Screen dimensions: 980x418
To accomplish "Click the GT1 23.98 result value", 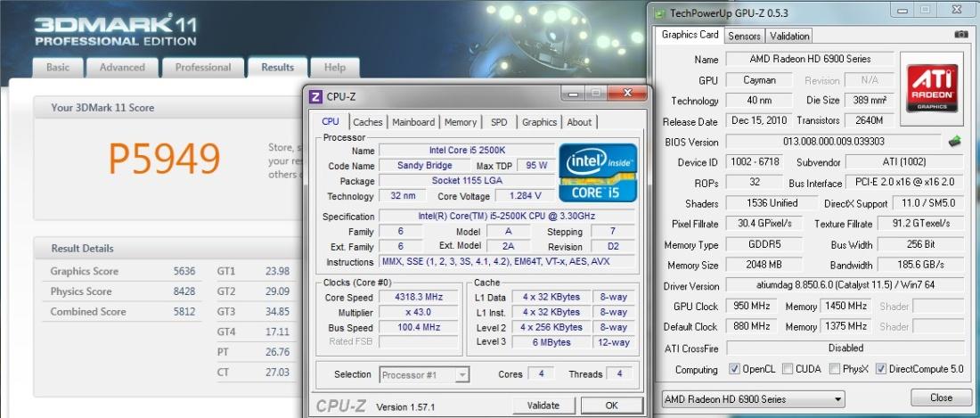I will pos(277,271).
